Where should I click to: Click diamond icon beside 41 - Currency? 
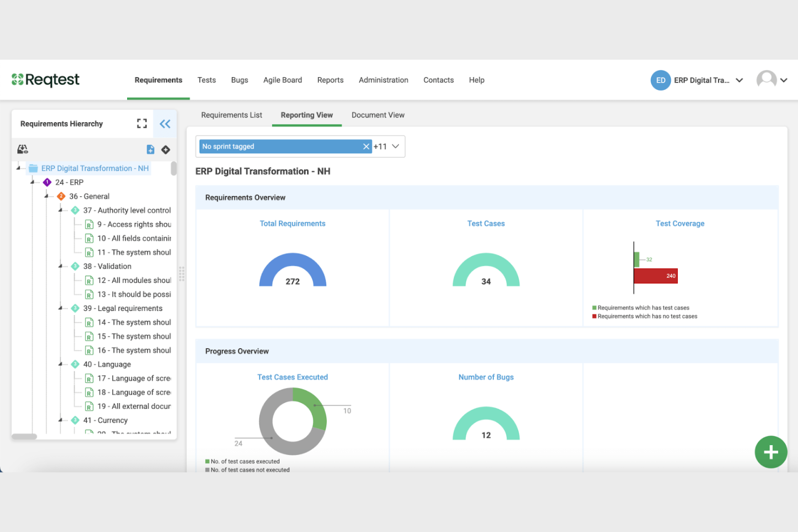[75, 420]
